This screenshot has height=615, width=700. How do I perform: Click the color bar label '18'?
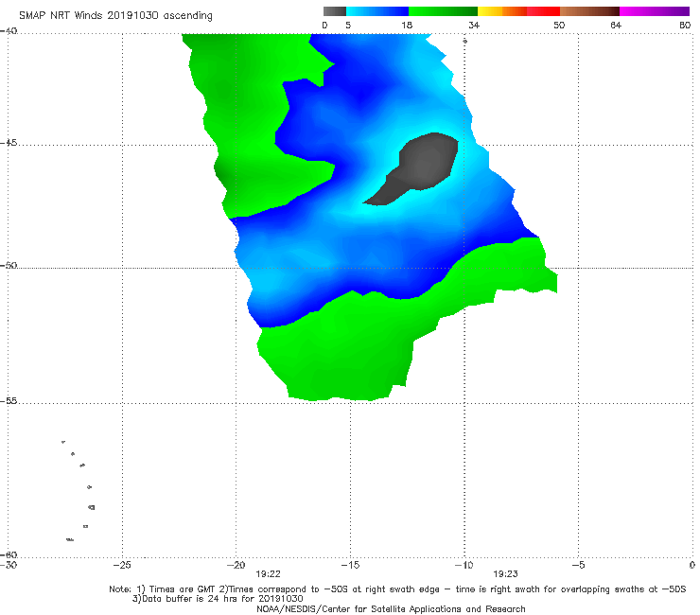pyautogui.click(x=407, y=26)
